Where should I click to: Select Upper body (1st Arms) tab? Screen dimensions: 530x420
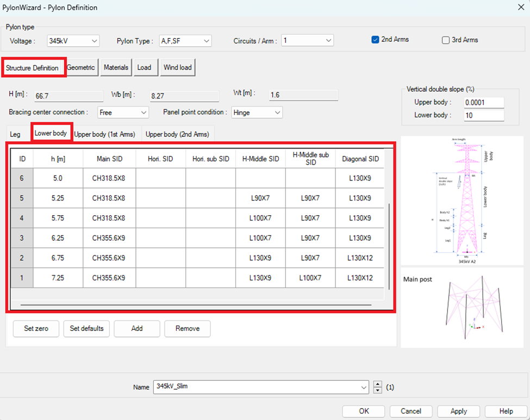coord(105,134)
